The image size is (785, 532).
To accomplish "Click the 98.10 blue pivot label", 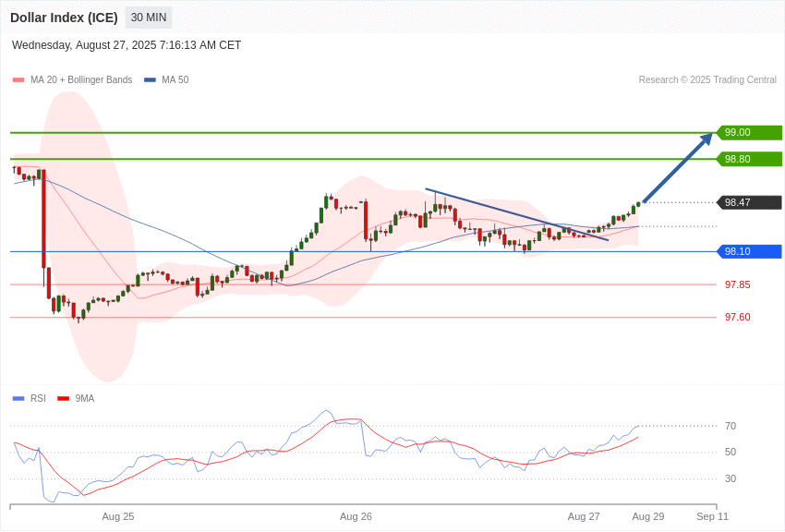I will pyautogui.click(x=750, y=251).
